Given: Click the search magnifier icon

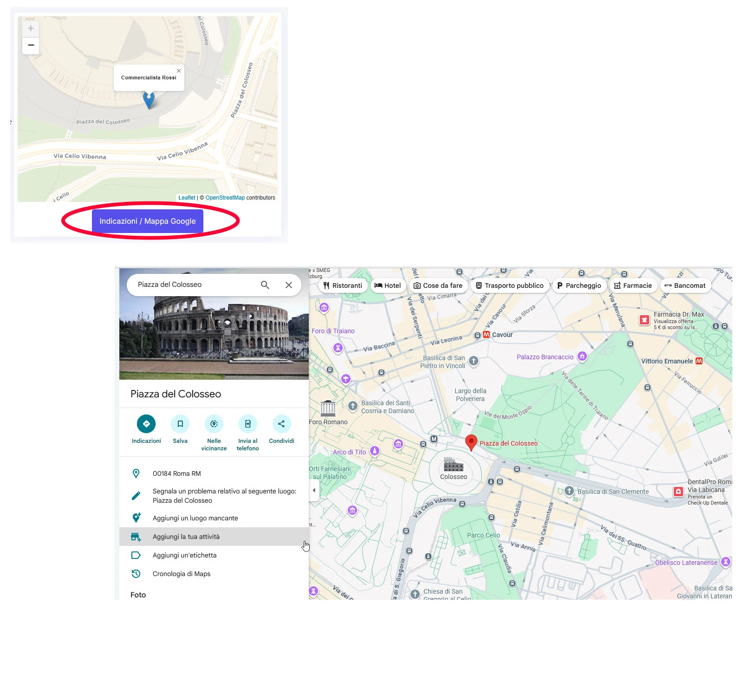Looking at the screenshot, I should (x=265, y=285).
